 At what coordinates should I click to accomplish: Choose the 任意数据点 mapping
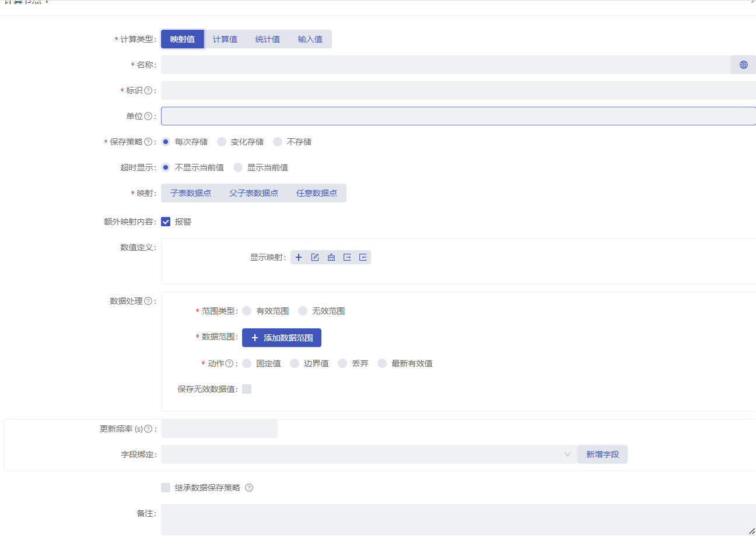click(317, 193)
